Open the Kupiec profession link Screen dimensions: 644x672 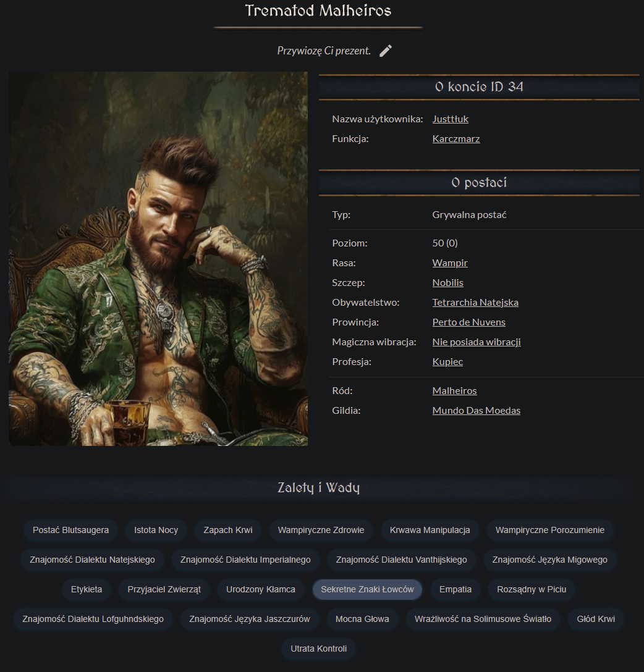[447, 361]
